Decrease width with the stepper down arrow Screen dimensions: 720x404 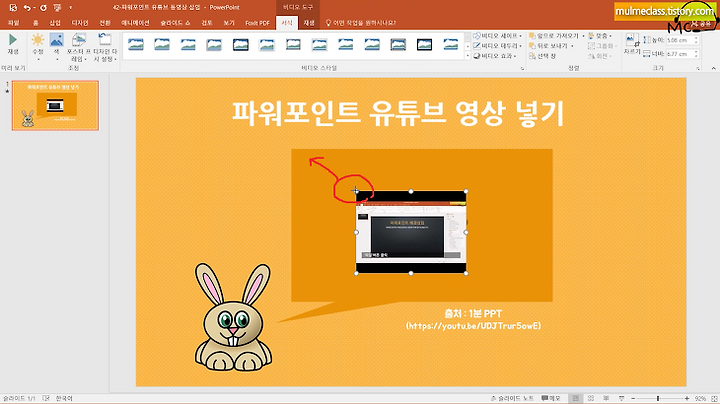(x=697, y=56)
